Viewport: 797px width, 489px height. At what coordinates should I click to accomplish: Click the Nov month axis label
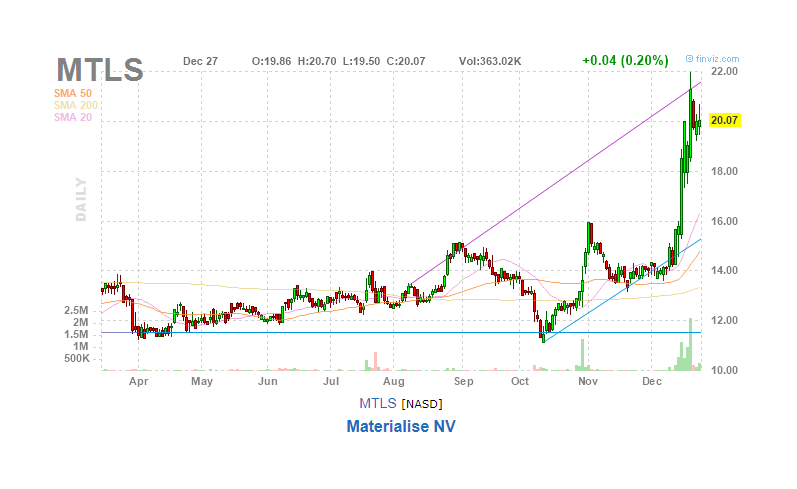[x=588, y=381]
